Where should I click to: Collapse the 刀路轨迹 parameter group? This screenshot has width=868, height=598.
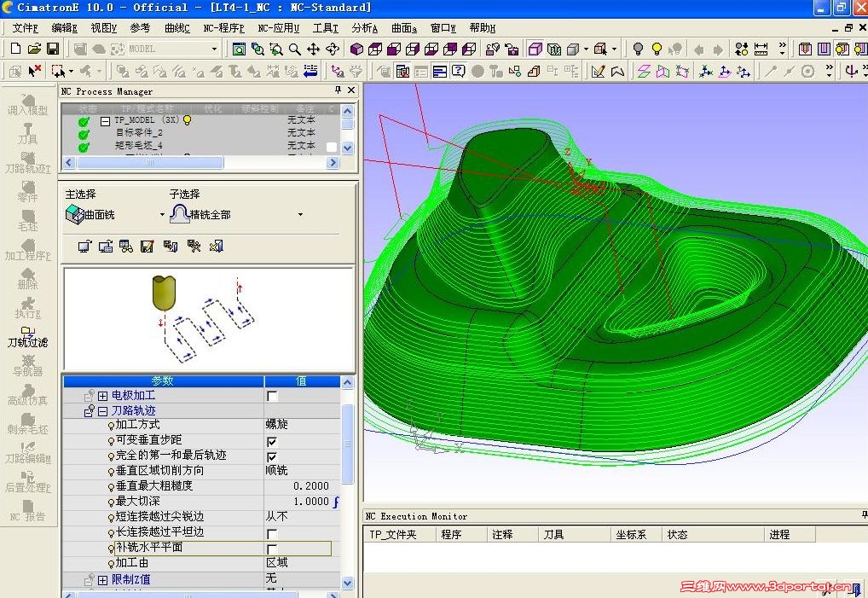(x=102, y=411)
